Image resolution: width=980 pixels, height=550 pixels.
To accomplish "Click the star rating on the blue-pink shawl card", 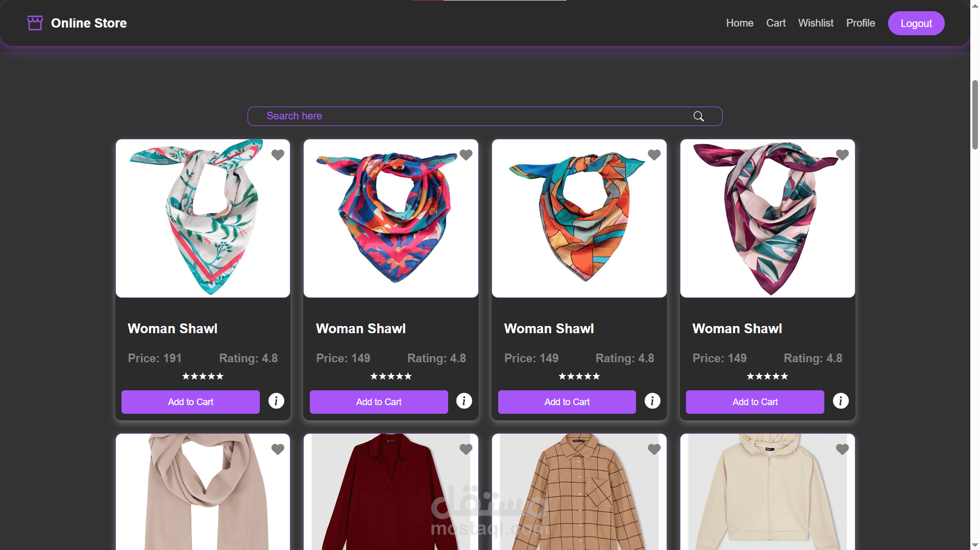I will [391, 377].
